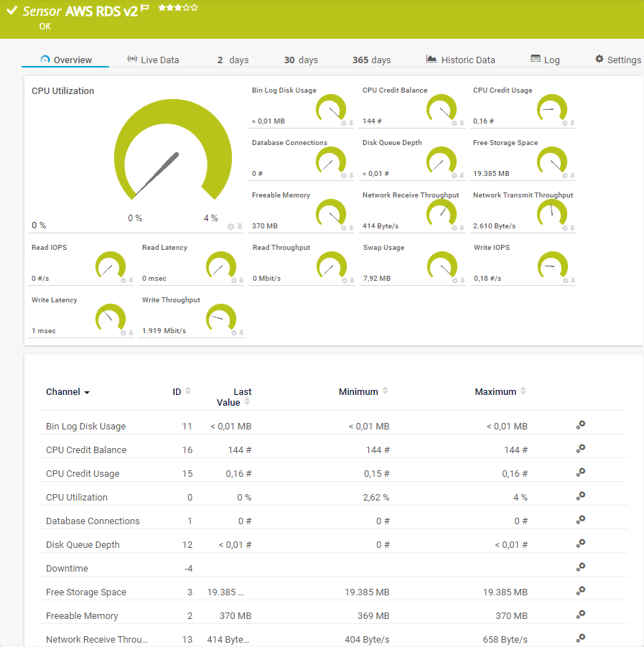
Task: Sort table by the Maximum column
Action: [x=523, y=391]
